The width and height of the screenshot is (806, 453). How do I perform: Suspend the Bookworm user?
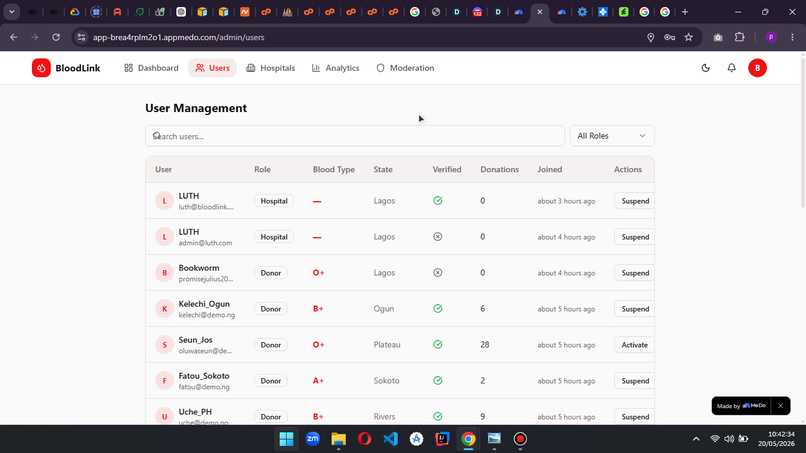[x=635, y=273]
